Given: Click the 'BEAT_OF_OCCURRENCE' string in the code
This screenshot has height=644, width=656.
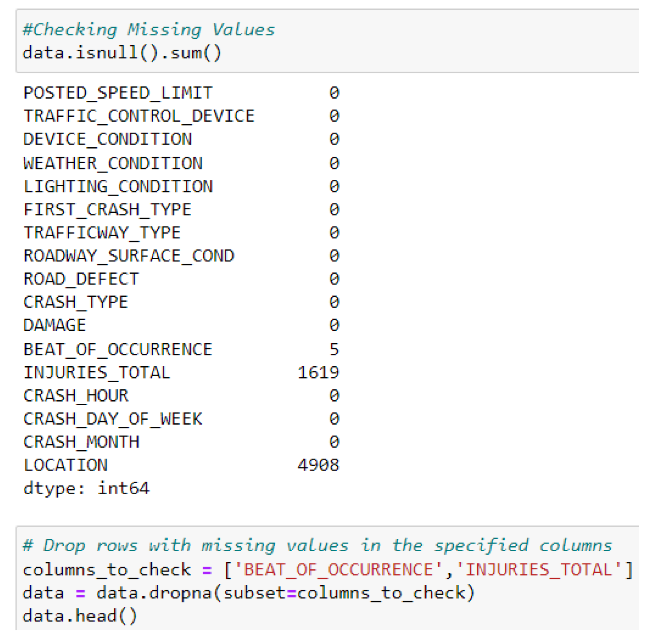Looking at the screenshot, I should 338,570.
